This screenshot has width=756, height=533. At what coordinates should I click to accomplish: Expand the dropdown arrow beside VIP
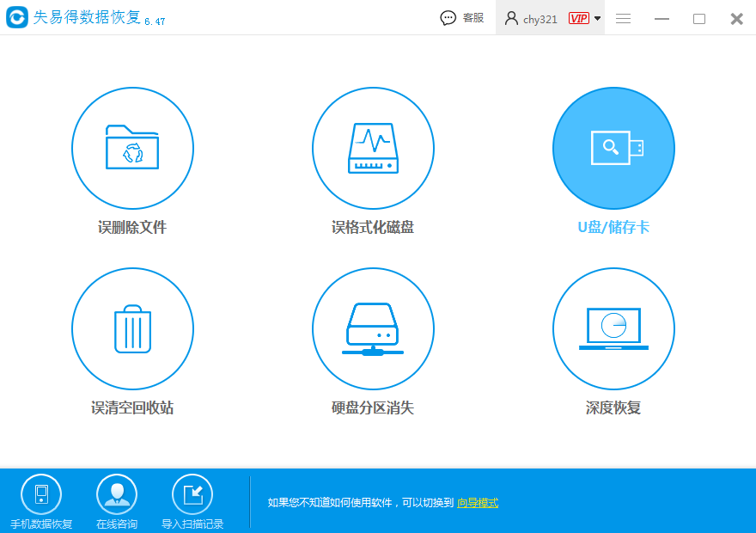[597, 19]
